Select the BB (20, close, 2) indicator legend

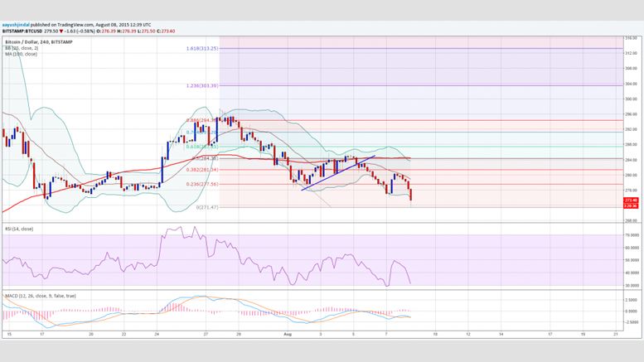(22, 48)
